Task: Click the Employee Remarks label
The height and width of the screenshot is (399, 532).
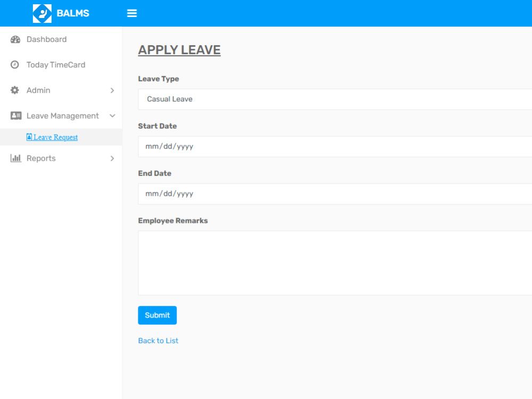Action: (173, 221)
